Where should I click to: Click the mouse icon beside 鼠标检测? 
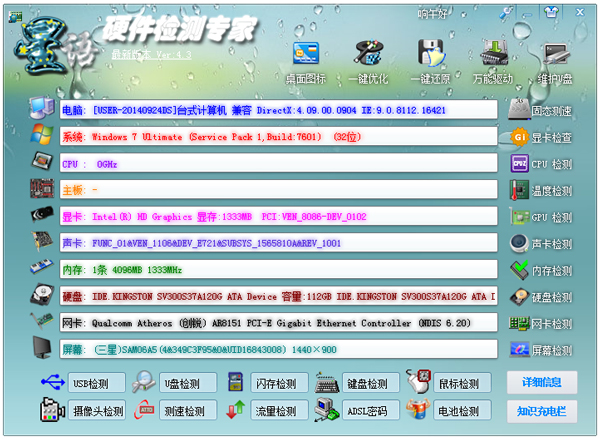pos(419,381)
